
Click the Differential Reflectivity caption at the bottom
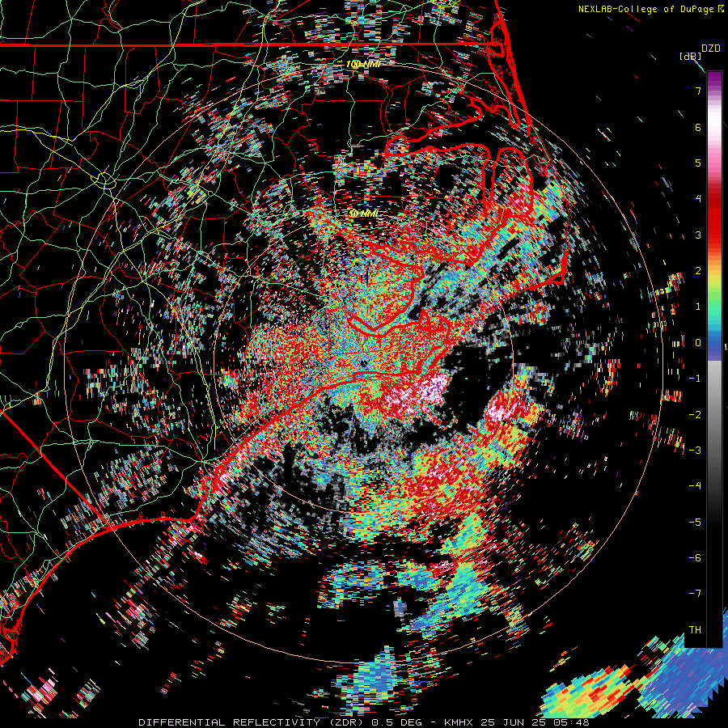(363, 722)
